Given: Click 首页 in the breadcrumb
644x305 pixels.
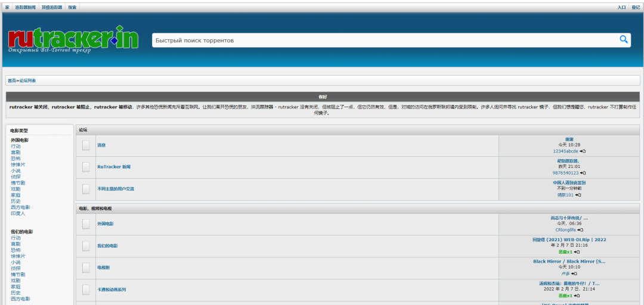Looking at the screenshot, I should coord(12,81).
